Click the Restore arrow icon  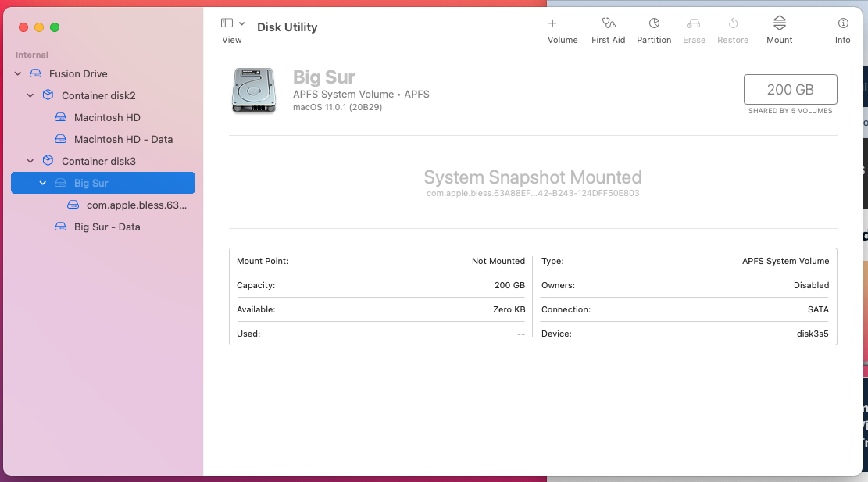point(733,23)
